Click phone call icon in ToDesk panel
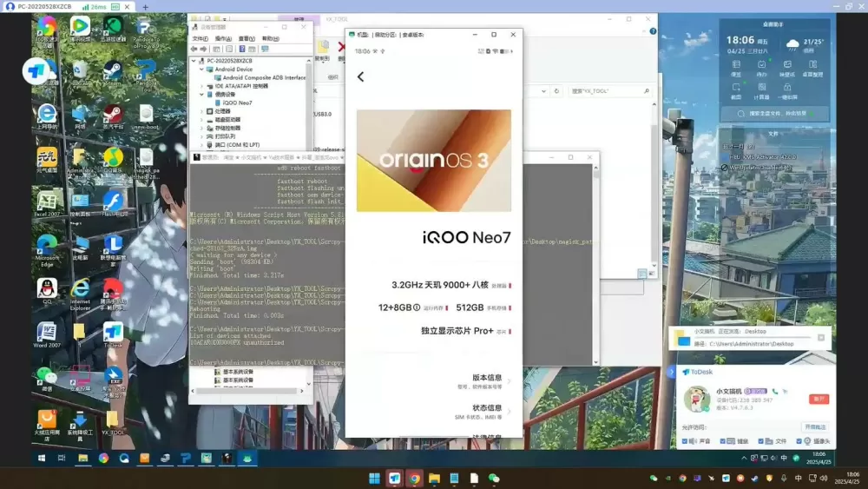This screenshot has width=868, height=489. (775, 391)
